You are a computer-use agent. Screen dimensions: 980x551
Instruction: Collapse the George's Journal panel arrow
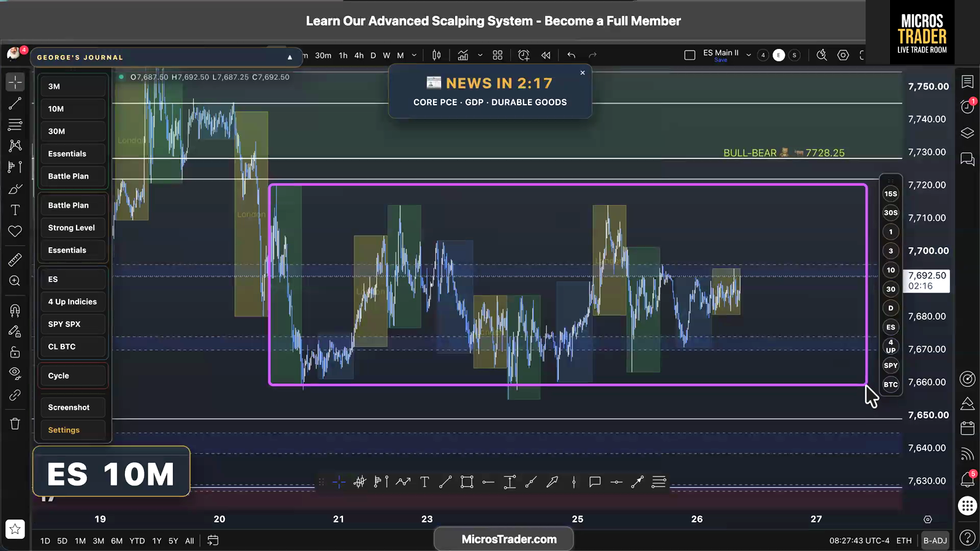(x=290, y=57)
